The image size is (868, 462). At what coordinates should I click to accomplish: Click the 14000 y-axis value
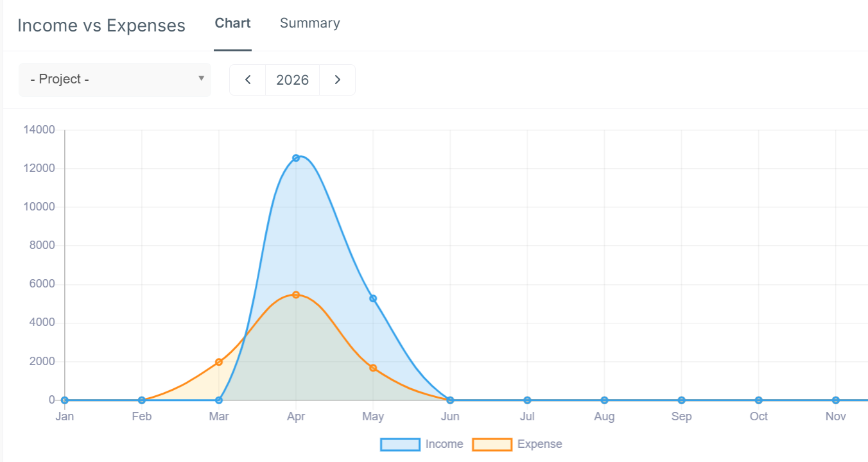click(x=39, y=130)
